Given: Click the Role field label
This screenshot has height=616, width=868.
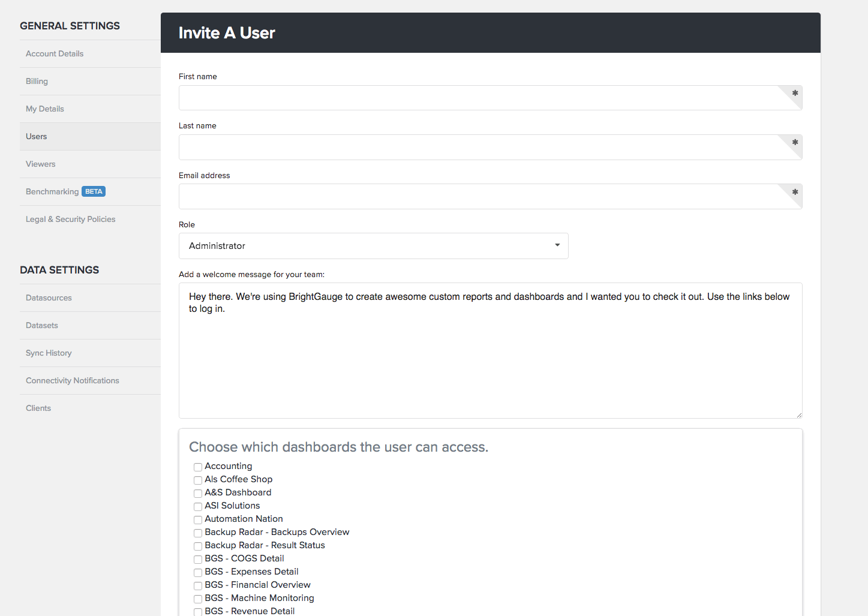Looking at the screenshot, I should pyautogui.click(x=187, y=224).
